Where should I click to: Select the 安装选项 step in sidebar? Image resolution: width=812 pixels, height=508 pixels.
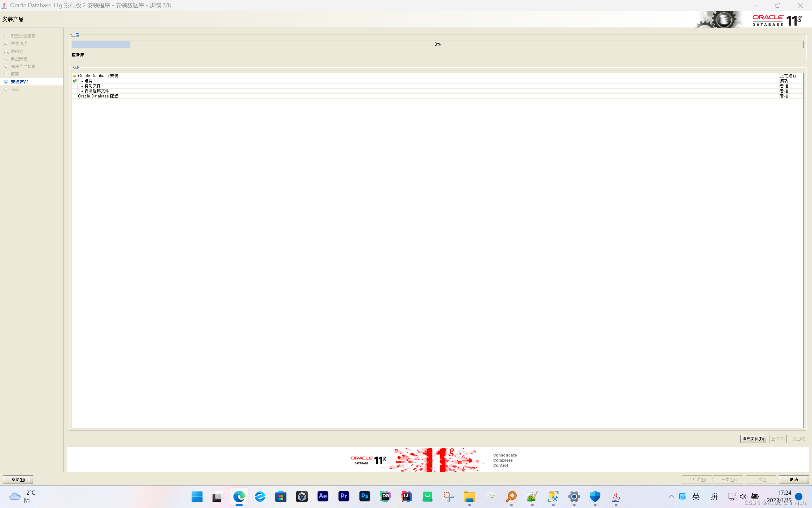coord(19,44)
